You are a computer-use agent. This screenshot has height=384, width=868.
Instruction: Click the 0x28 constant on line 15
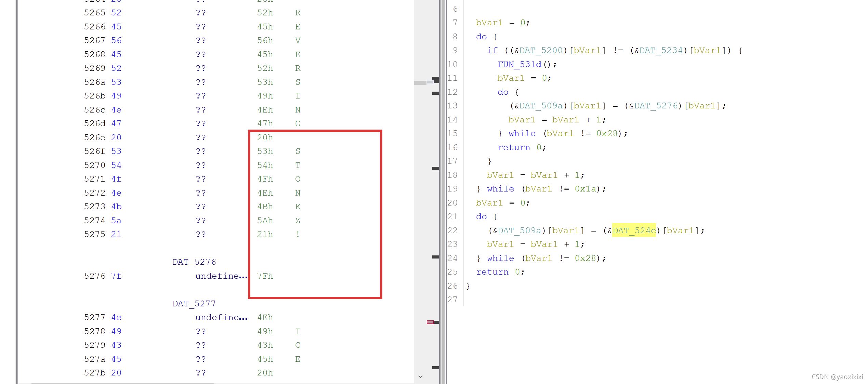pos(607,133)
